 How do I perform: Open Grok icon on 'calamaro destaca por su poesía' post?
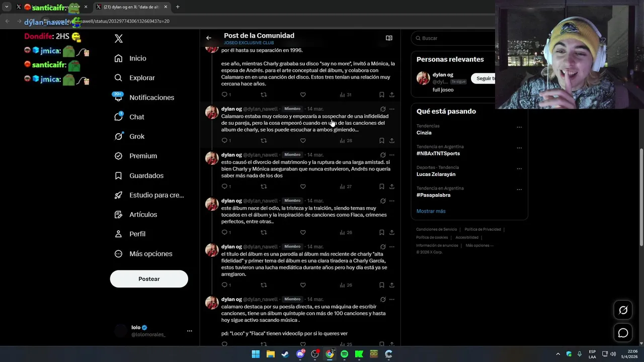pyautogui.click(x=383, y=299)
